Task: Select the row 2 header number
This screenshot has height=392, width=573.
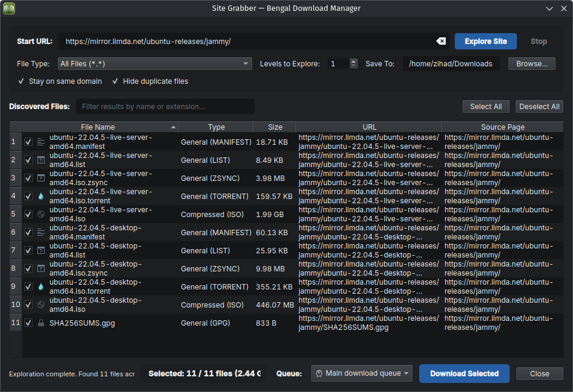Action: click(16, 160)
